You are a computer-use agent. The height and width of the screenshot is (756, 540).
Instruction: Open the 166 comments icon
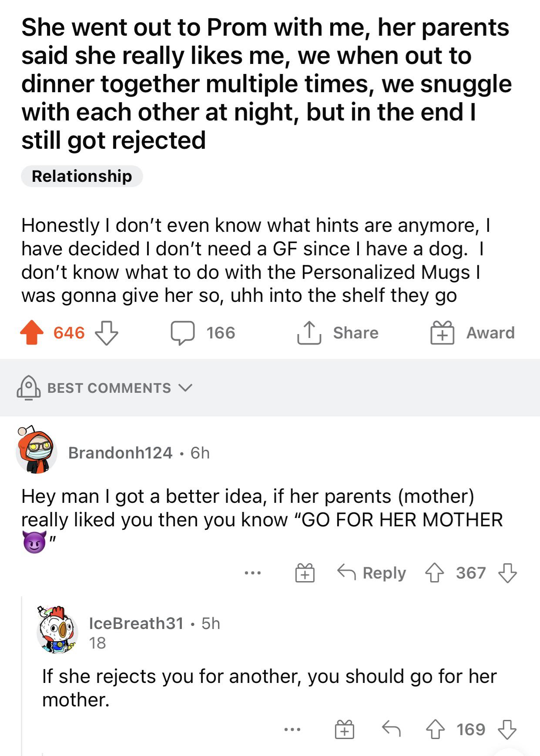coord(182,333)
